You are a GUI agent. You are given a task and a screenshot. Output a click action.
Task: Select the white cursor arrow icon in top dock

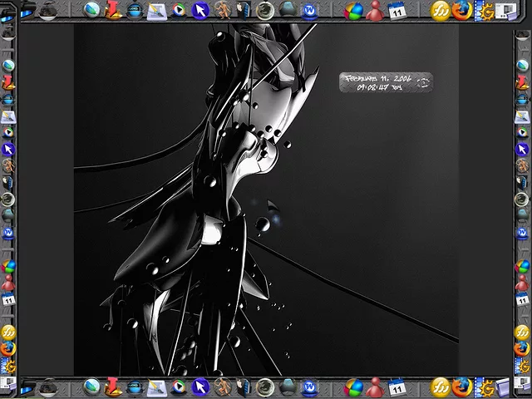click(x=200, y=11)
